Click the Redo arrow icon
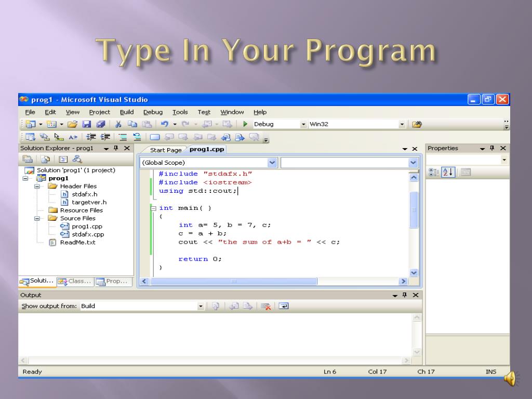 pyautogui.click(x=185, y=124)
